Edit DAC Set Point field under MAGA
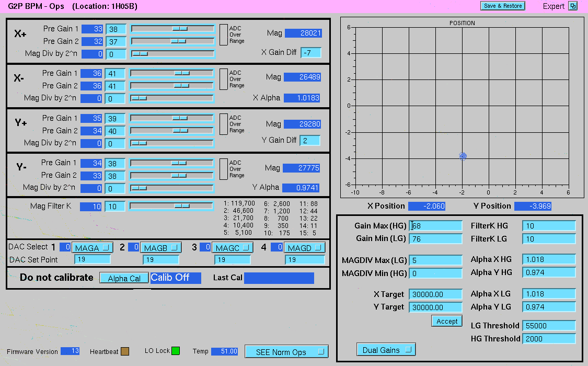The height and width of the screenshot is (366, 588). point(92,259)
